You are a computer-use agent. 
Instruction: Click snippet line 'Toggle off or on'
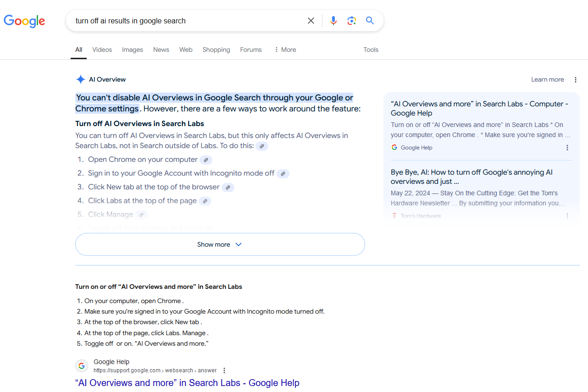[147, 344]
